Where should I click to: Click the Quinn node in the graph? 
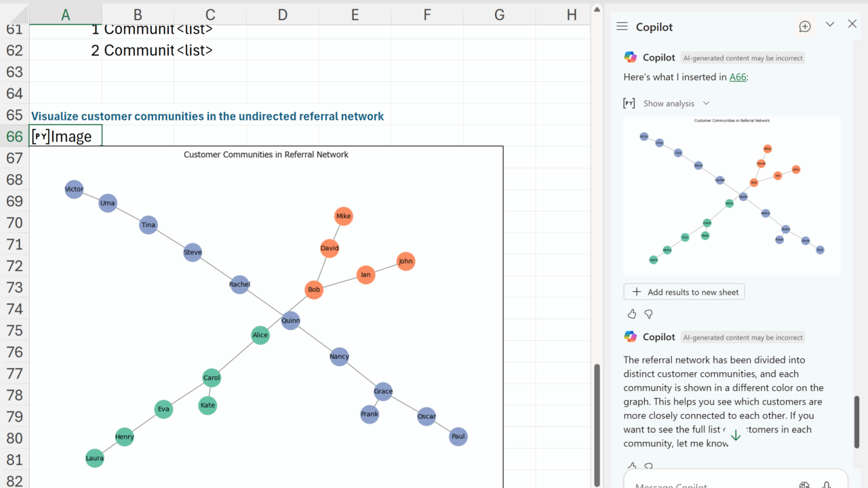pos(290,321)
